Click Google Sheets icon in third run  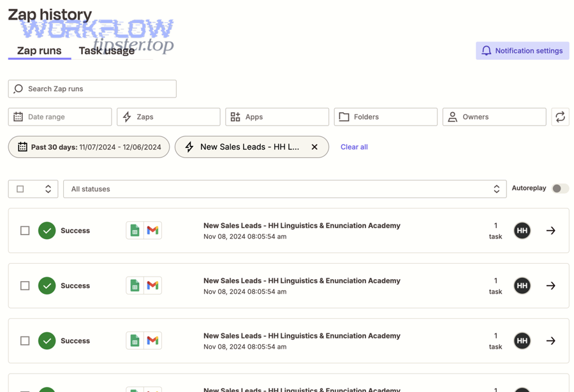tap(135, 341)
